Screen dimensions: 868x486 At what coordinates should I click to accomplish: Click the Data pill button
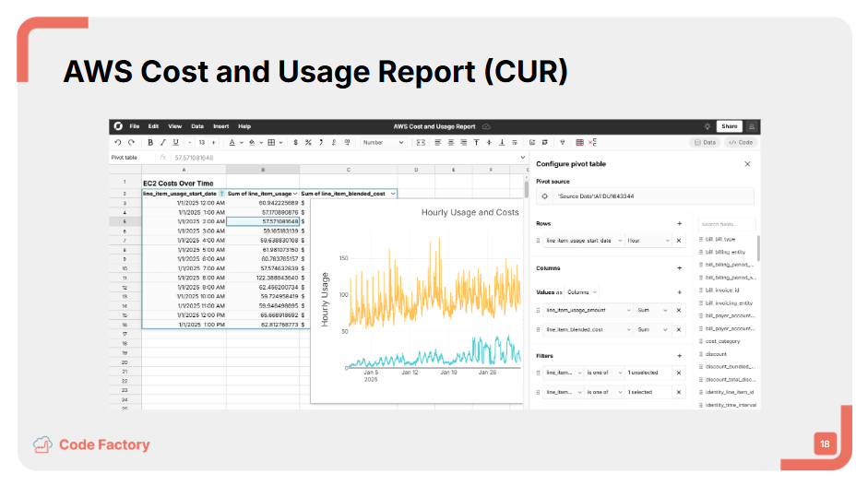(x=705, y=143)
